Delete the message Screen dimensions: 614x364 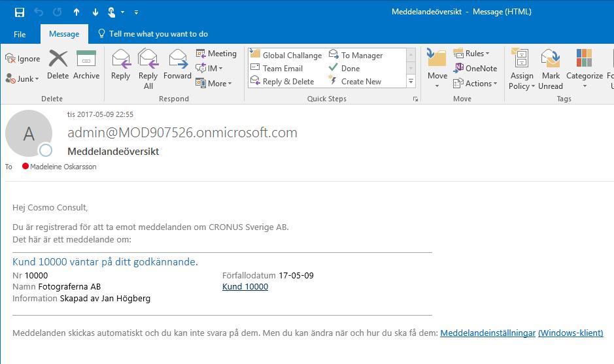pyautogui.click(x=58, y=65)
